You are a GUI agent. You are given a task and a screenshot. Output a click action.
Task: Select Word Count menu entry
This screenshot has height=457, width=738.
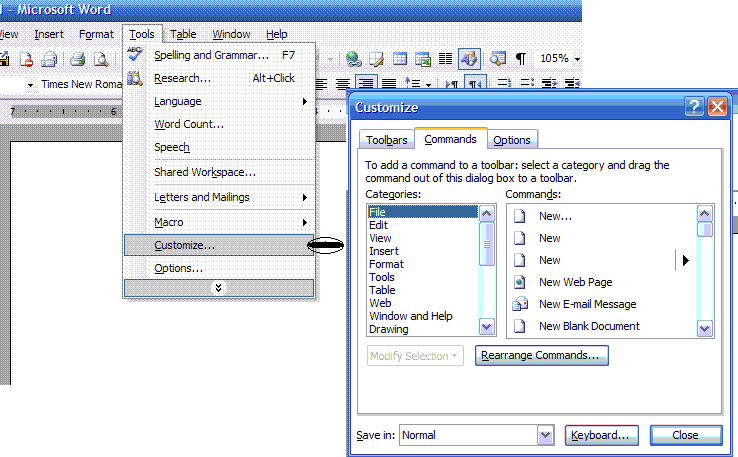tap(219, 124)
